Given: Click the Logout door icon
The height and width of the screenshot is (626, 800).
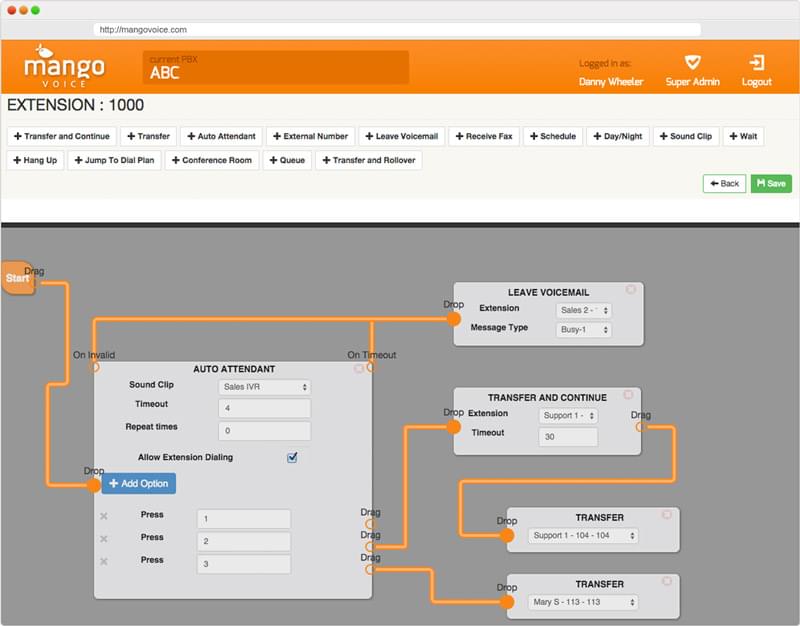Looking at the screenshot, I should click(756, 62).
